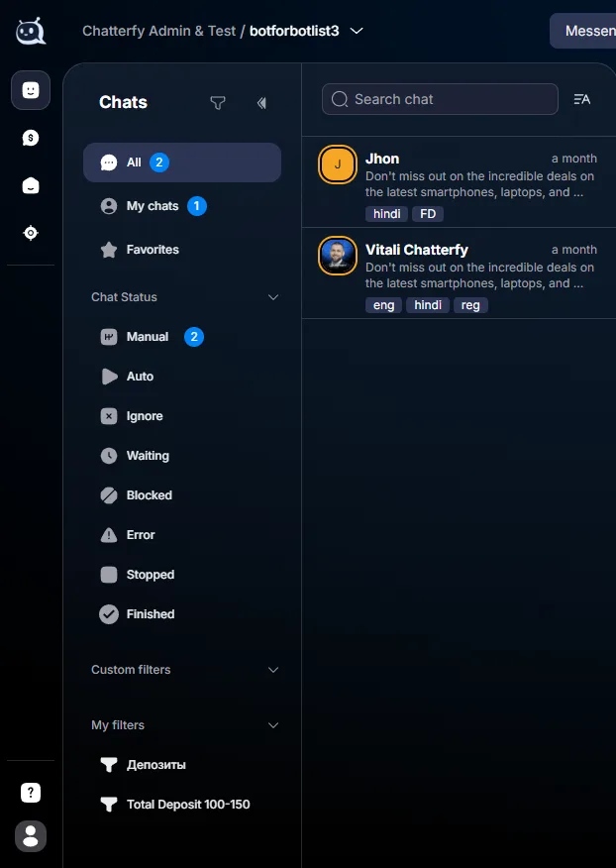The image size is (616, 868).
Task: Click the reg tag on Vitali's chat
Action: 470,305
